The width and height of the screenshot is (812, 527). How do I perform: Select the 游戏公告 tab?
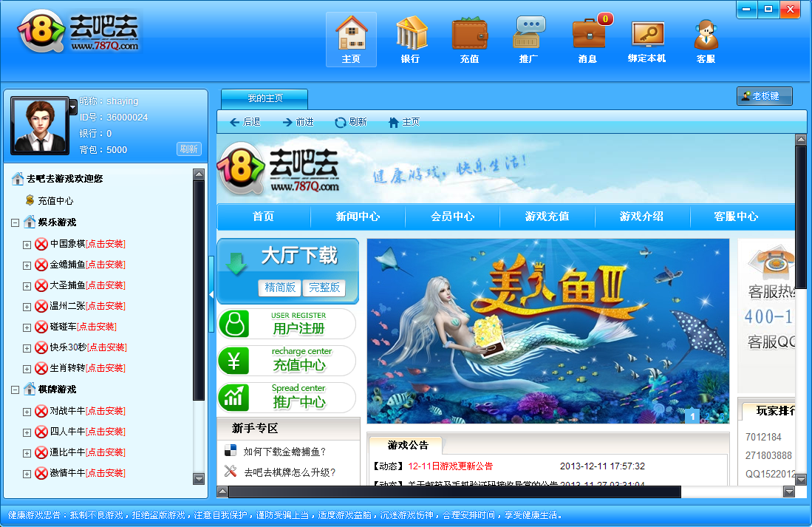[x=408, y=445]
